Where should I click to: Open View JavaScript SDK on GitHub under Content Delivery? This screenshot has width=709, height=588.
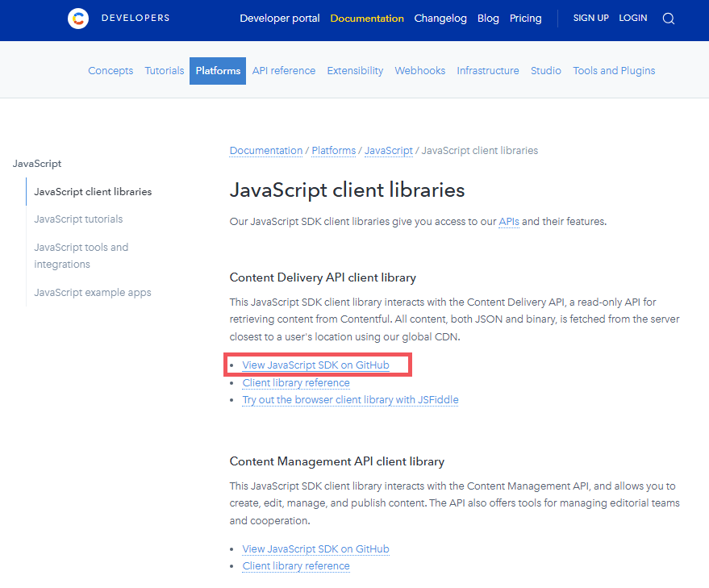click(x=315, y=365)
